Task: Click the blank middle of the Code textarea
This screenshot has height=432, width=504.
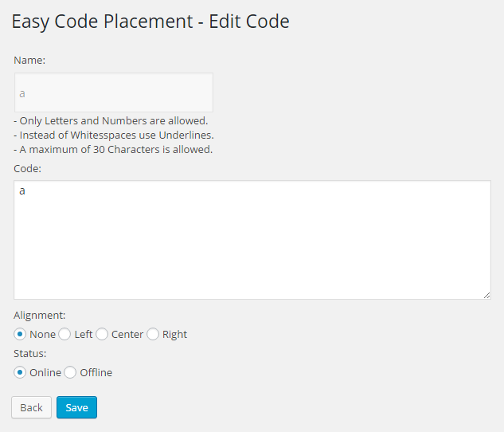Action: tap(252, 245)
